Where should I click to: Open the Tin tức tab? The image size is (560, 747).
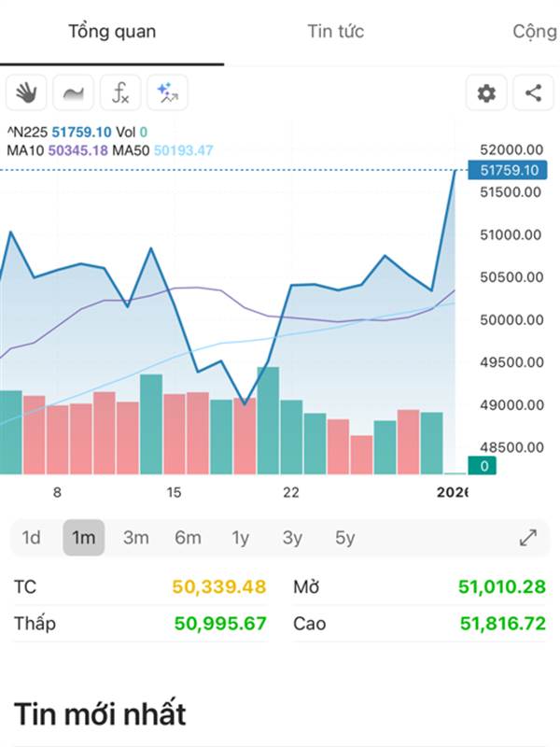pyautogui.click(x=335, y=32)
